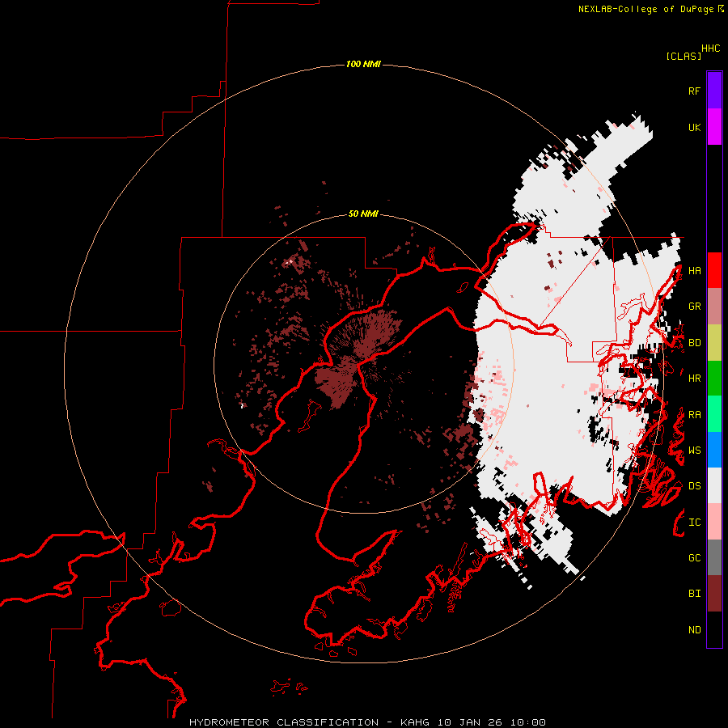Screen dimensions: 728x728
Task: Select the BD yellow legend block
Action: point(714,343)
